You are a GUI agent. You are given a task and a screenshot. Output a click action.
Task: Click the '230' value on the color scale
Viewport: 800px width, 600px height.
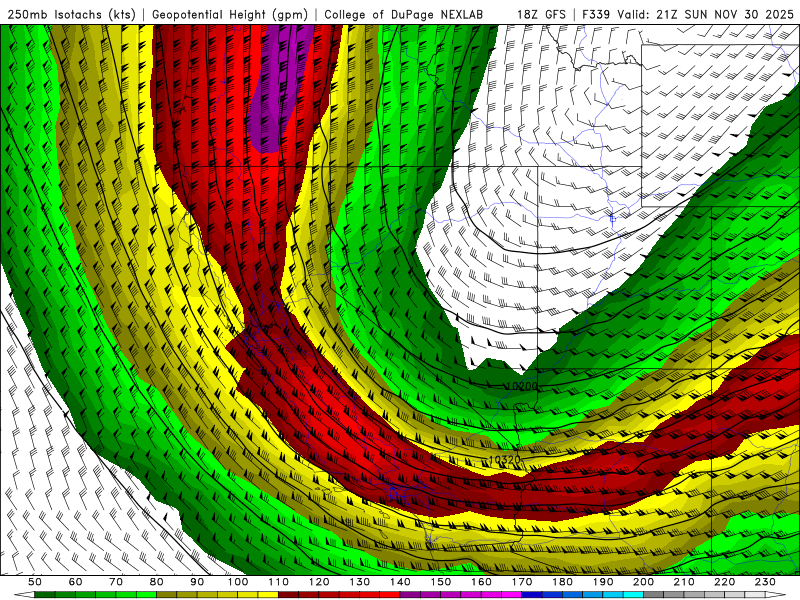(x=765, y=582)
